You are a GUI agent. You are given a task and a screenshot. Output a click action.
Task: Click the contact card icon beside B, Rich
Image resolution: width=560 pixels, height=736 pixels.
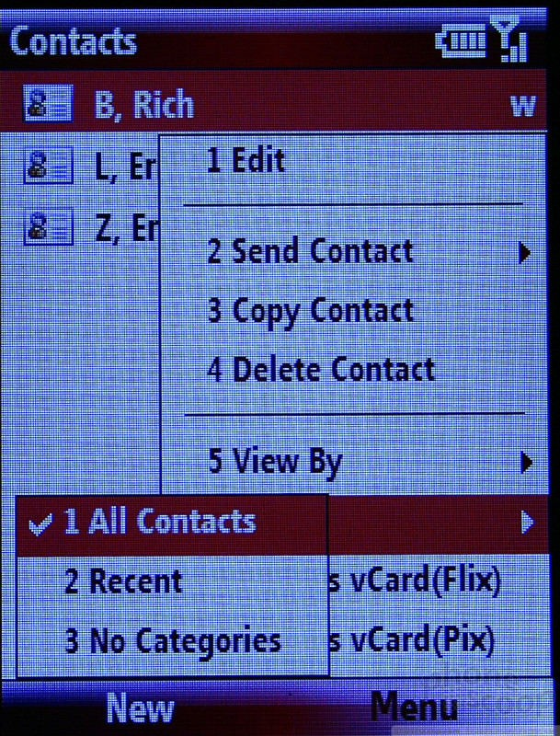pos(49,103)
